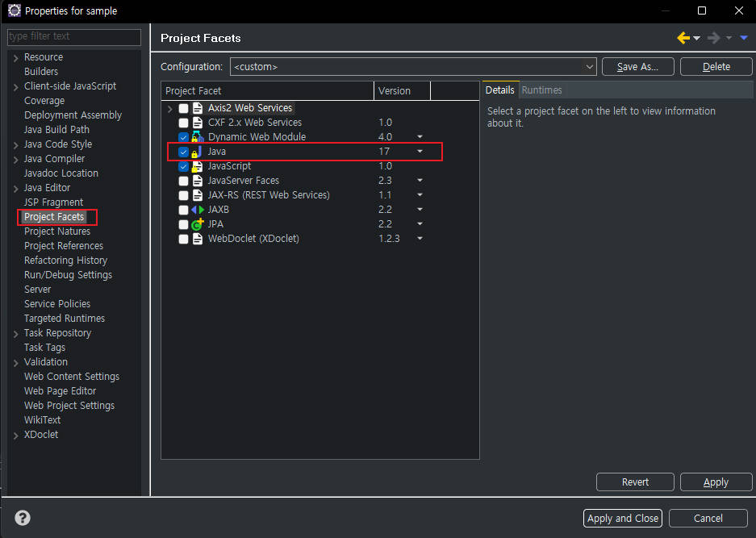Enable the Axis2 Web Services checkbox
The height and width of the screenshot is (538, 756).
click(x=183, y=108)
